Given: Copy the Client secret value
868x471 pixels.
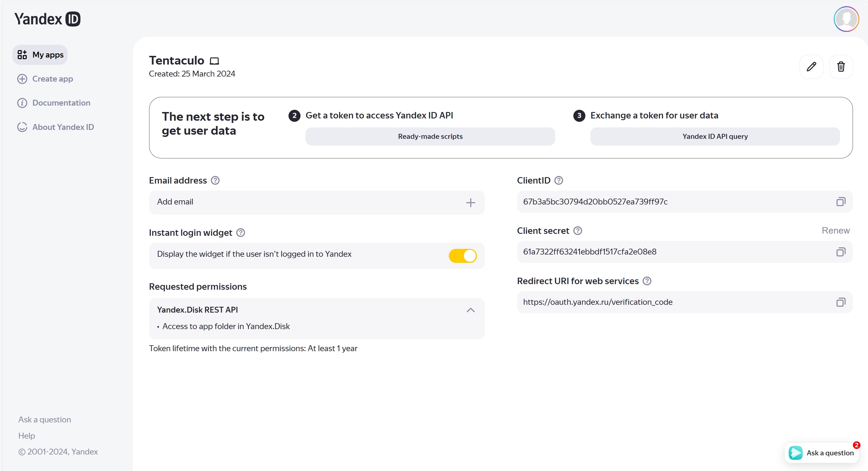Looking at the screenshot, I should [x=841, y=252].
